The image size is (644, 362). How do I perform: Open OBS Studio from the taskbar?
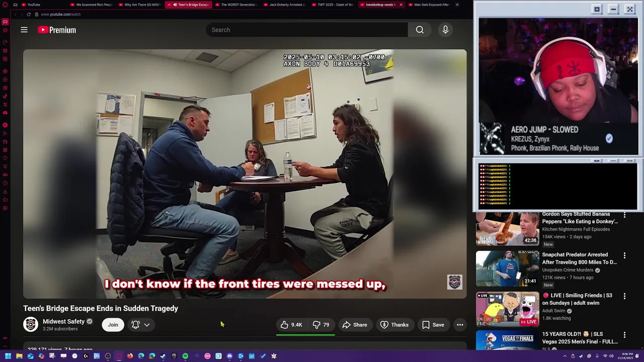[108, 356]
